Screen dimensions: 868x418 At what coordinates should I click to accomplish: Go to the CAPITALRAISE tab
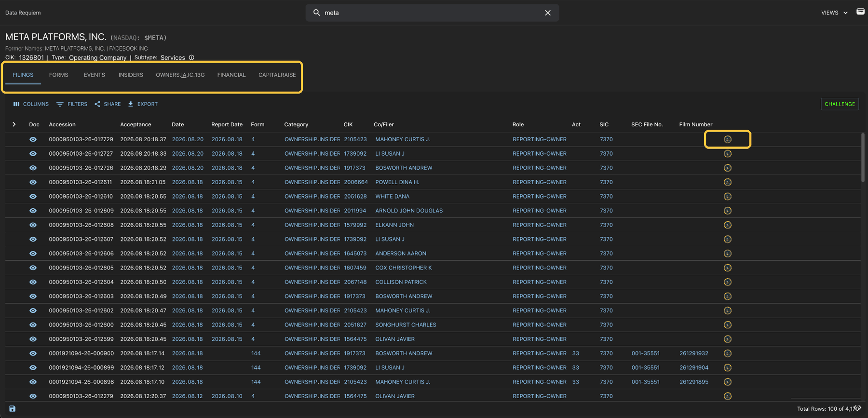[x=277, y=75]
